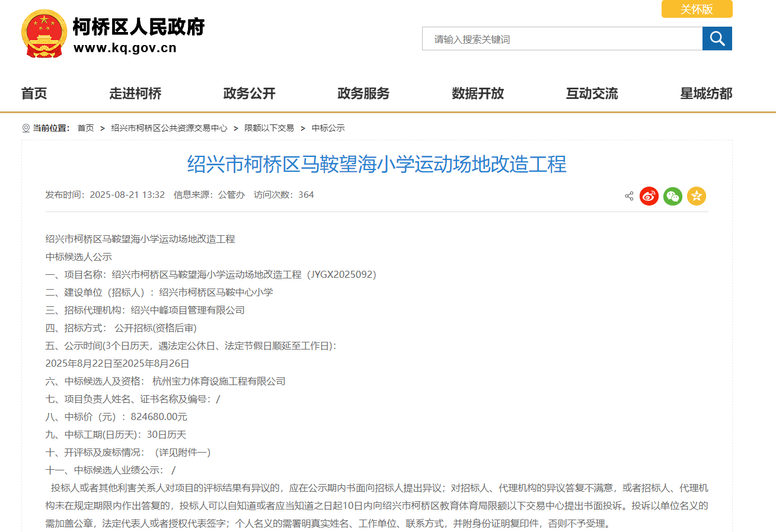Click the generic share icon
The height and width of the screenshot is (532, 776).
point(629,196)
